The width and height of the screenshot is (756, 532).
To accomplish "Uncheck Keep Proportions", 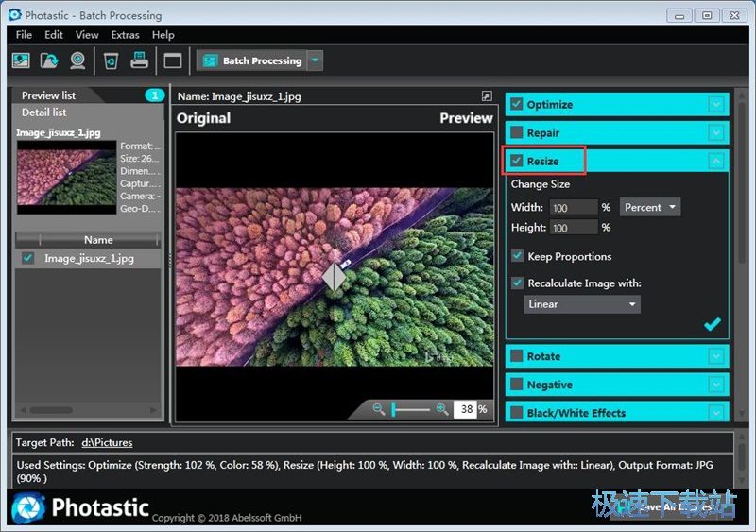I will click(x=517, y=256).
